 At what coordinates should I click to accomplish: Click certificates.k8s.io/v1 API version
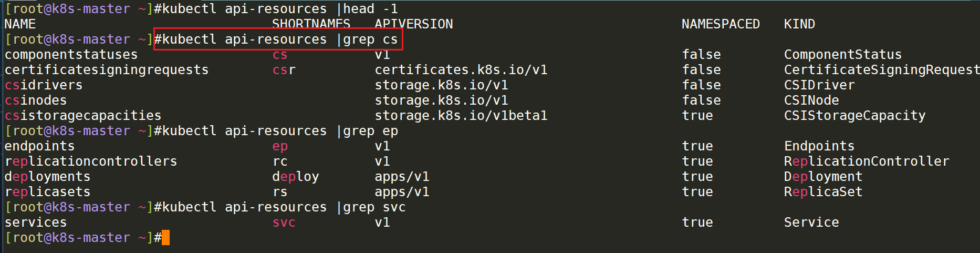[x=461, y=70]
